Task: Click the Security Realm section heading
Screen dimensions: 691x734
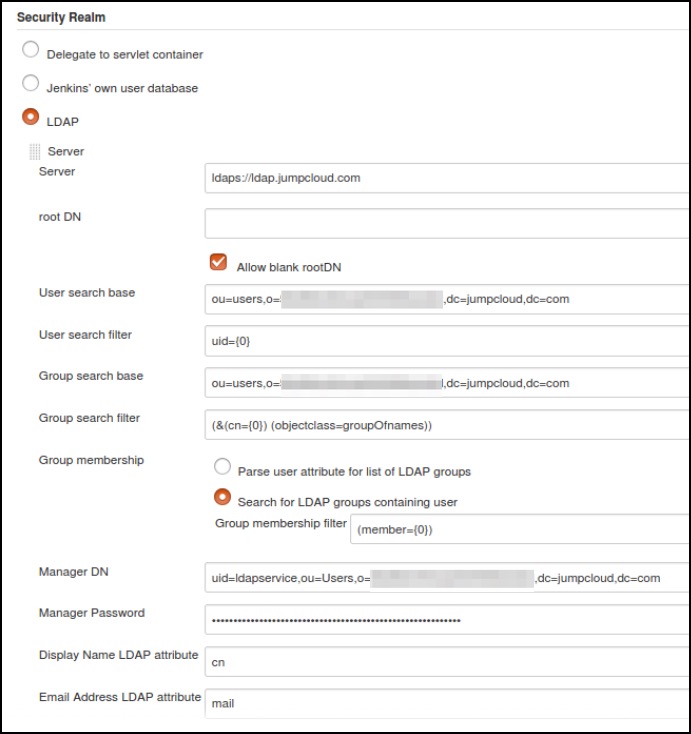Action: (62, 17)
